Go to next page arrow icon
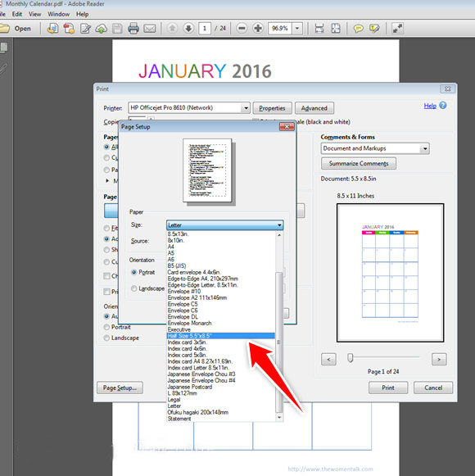The image size is (475, 476). point(188,29)
